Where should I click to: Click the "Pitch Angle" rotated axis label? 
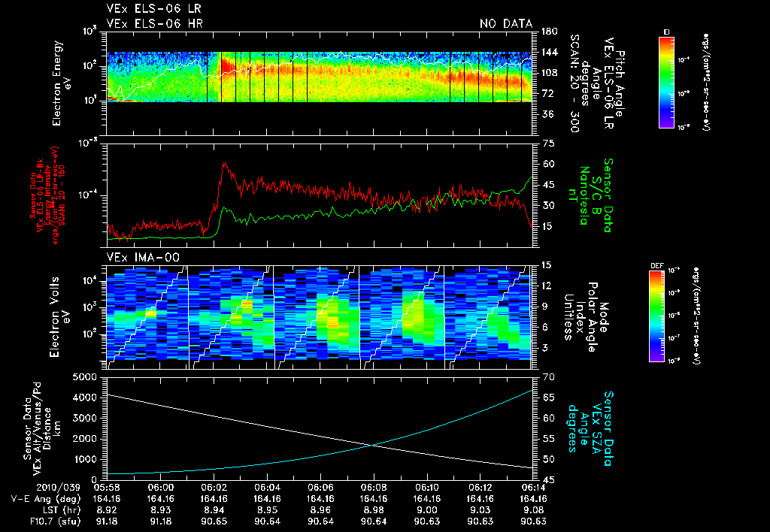pos(620,83)
